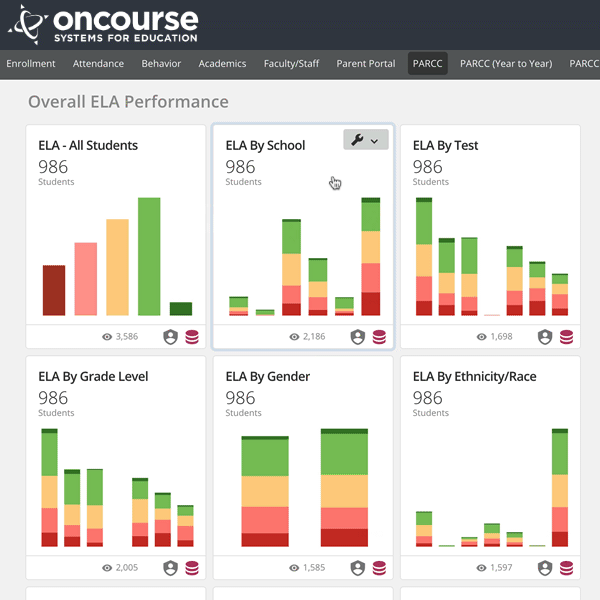The height and width of the screenshot is (600, 600).
Task: Open the PARCC (Year to Year) tab
Action: [506, 64]
